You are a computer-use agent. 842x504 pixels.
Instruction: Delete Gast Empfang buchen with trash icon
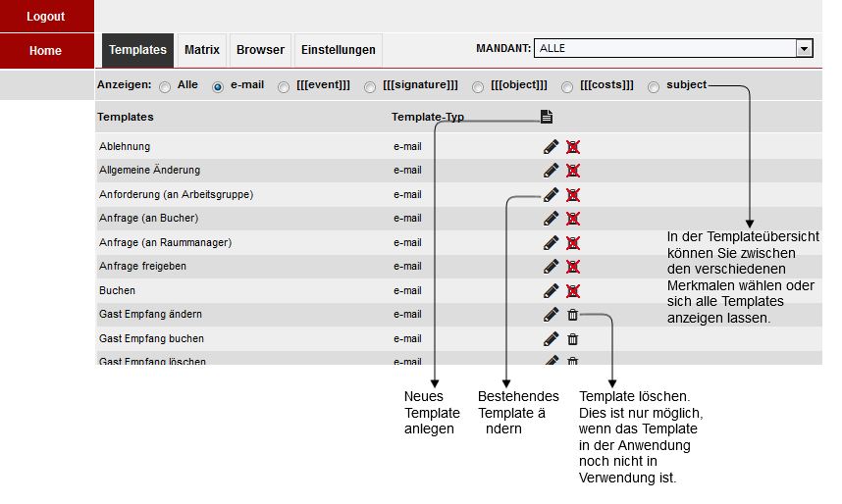coord(573,339)
